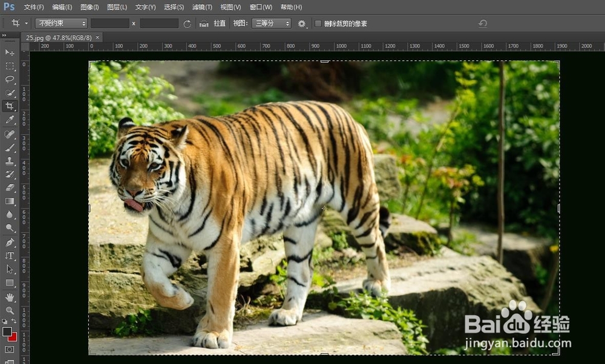Toggle Quick Mask mode
This screenshot has height=364, width=605.
[x=10, y=349]
